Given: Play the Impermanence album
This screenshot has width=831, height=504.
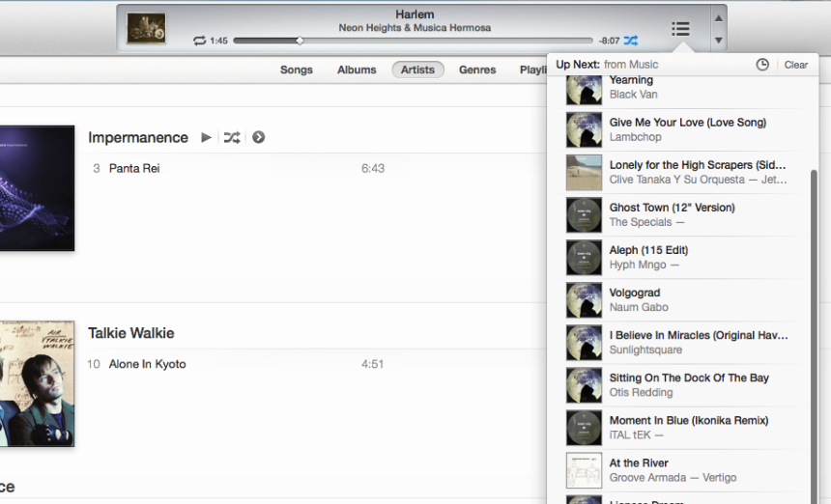Looking at the screenshot, I should click(206, 138).
